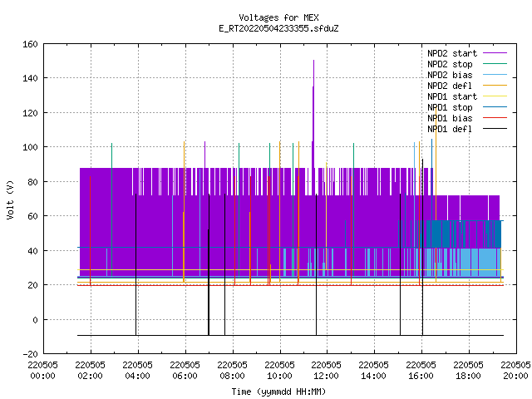Select the file name "E_RT20220504233355.sfduZ" subtitle
Screen dimensions: 532x399
click(x=278, y=28)
